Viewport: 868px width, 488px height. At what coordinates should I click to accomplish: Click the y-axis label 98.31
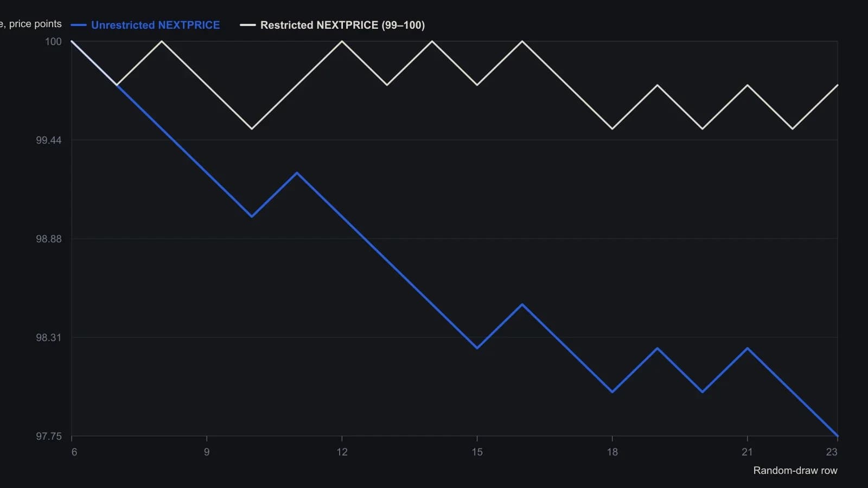(x=49, y=338)
